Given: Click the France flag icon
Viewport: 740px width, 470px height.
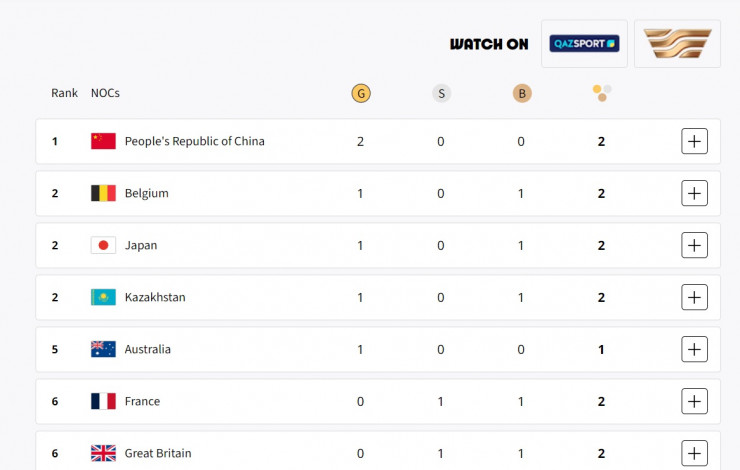Looking at the screenshot, I should 104,401.
